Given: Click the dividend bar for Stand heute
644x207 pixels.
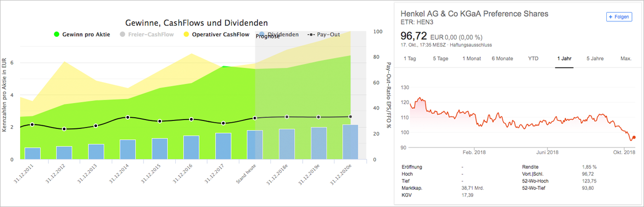Looking at the screenshot, I should 255,145.
